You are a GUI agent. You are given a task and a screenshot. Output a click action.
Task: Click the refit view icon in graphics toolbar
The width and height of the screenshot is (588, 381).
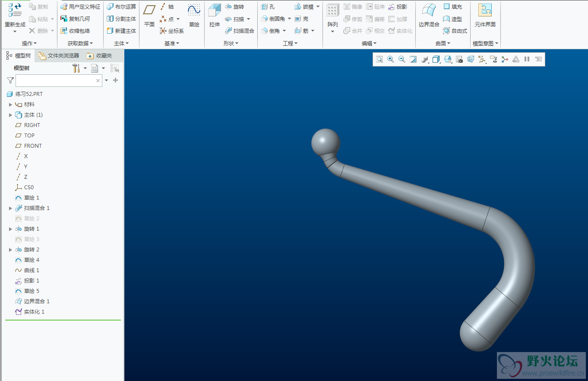pos(379,59)
